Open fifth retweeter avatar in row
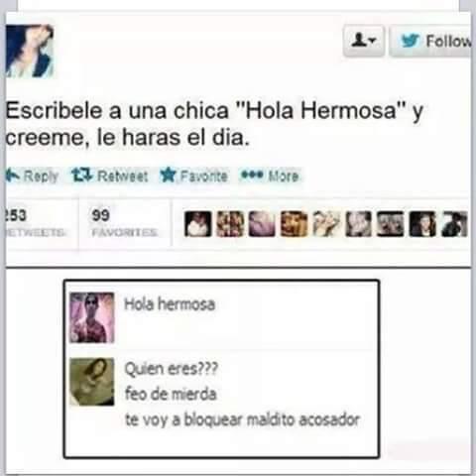This screenshot has width=476, height=476. (326, 224)
